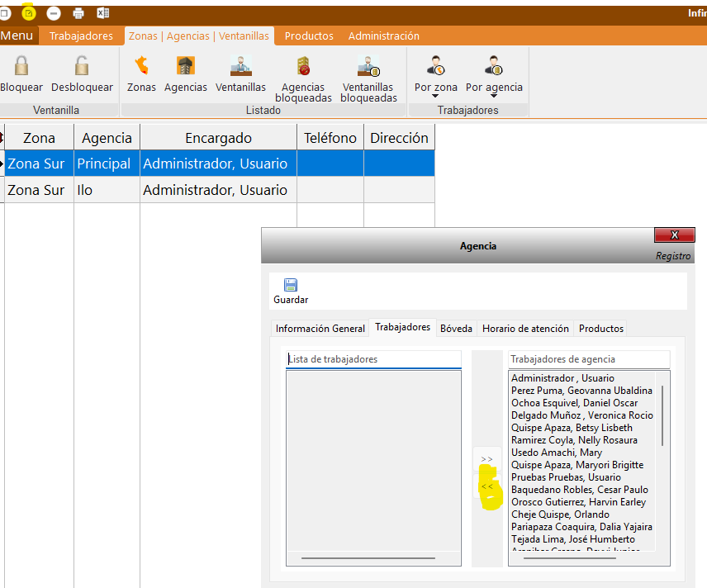Switch to the Trabajadores ribbon tab

click(x=81, y=36)
